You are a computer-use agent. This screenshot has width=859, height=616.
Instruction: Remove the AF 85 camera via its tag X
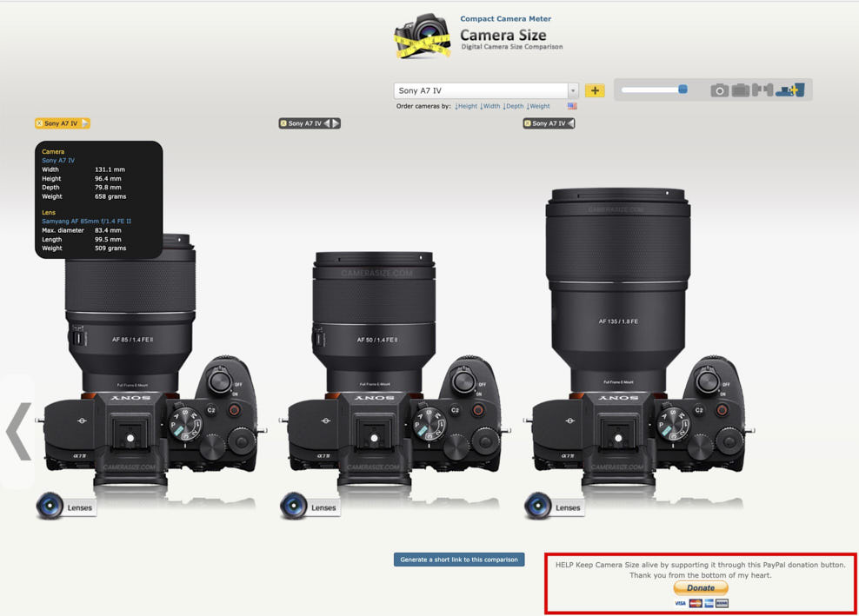(x=39, y=123)
